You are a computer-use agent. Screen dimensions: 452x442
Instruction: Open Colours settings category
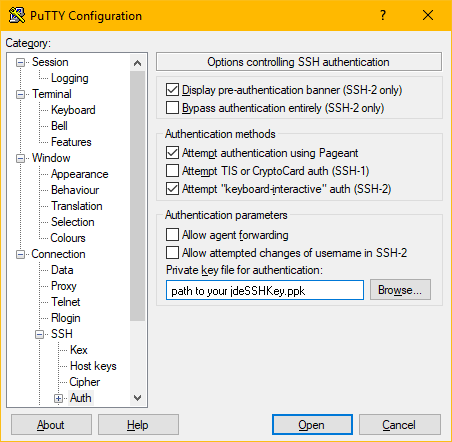[68, 238]
